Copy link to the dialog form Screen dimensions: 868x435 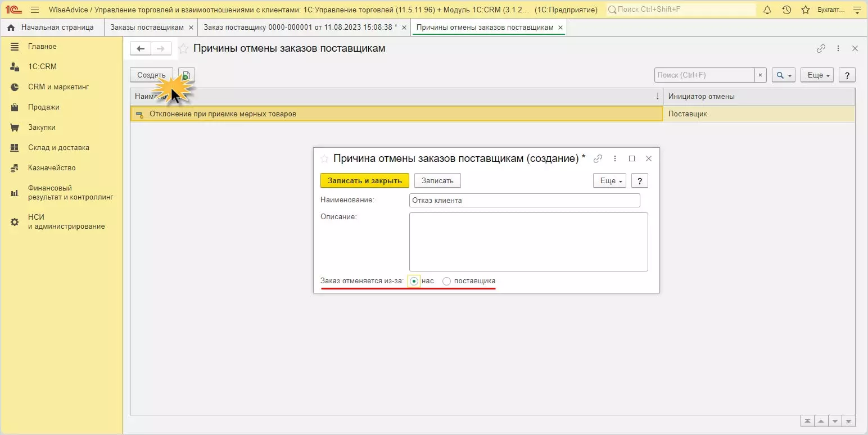click(598, 158)
